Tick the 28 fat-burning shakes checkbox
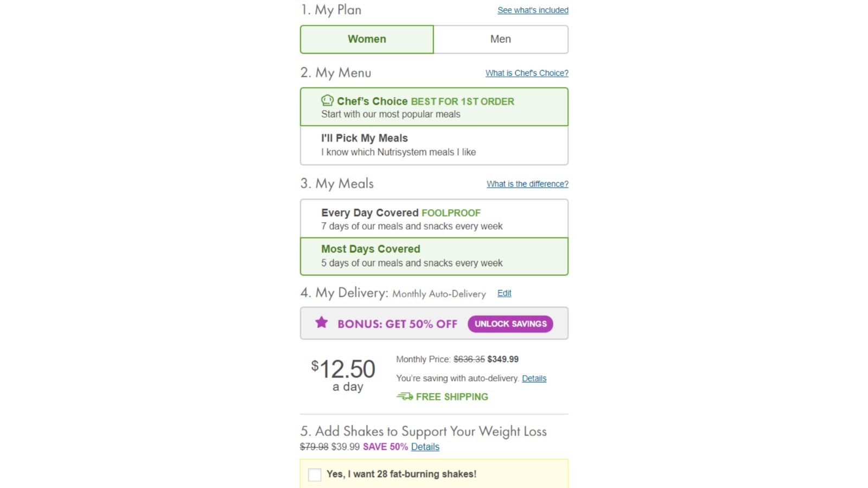The height and width of the screenshot is (488, 868). 315,474
